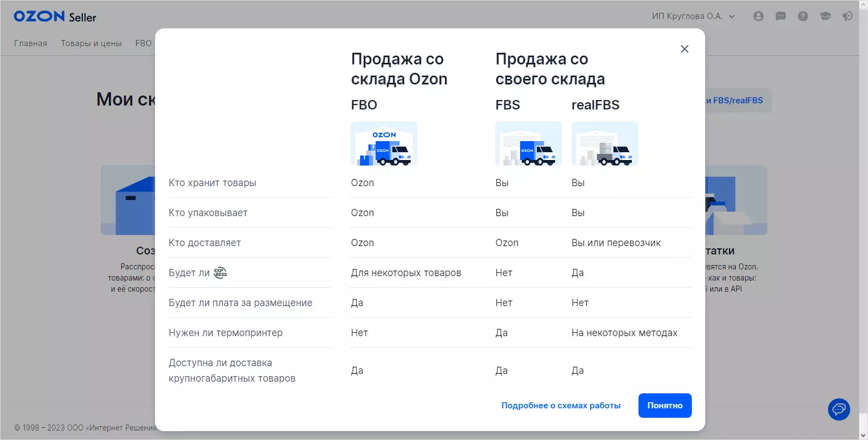Click realFBS 'Вы' in the 'Кто упаковывает' row

(x=578, y=213)
